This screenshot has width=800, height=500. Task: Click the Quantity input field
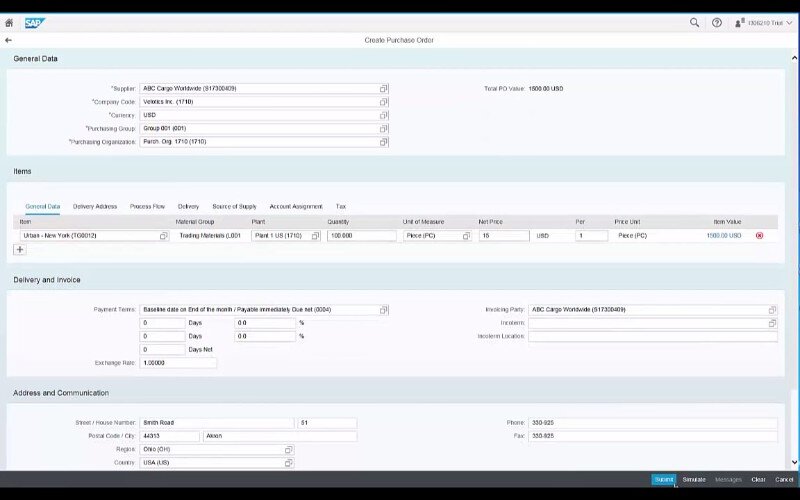[x=360, y=236]
